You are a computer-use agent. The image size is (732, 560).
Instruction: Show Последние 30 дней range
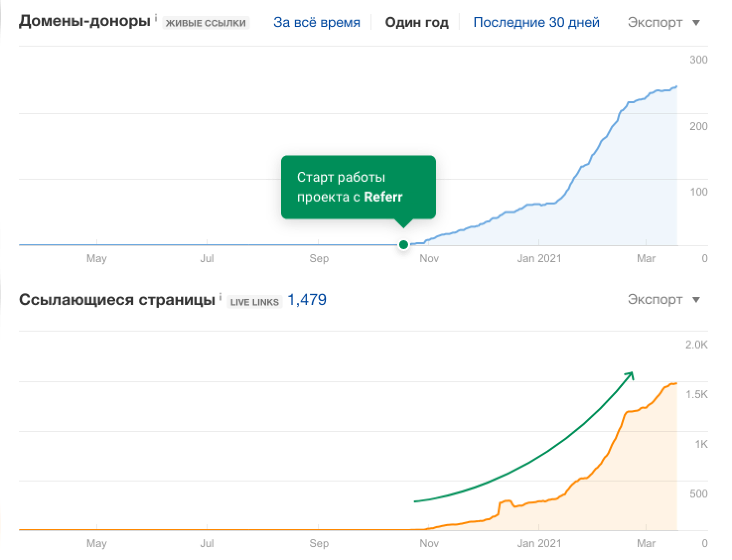coord(536,22)
